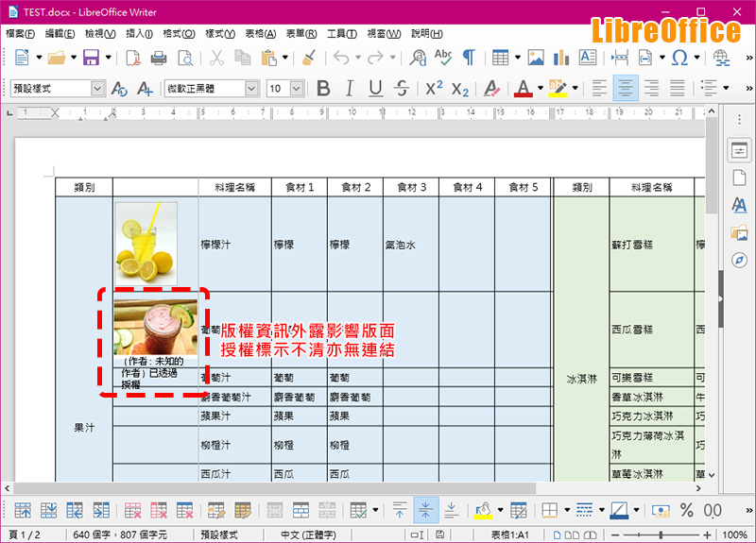Open sidebar Navigator compass icon
Screen dimensions: 756x543
click(x=739, y=261)
